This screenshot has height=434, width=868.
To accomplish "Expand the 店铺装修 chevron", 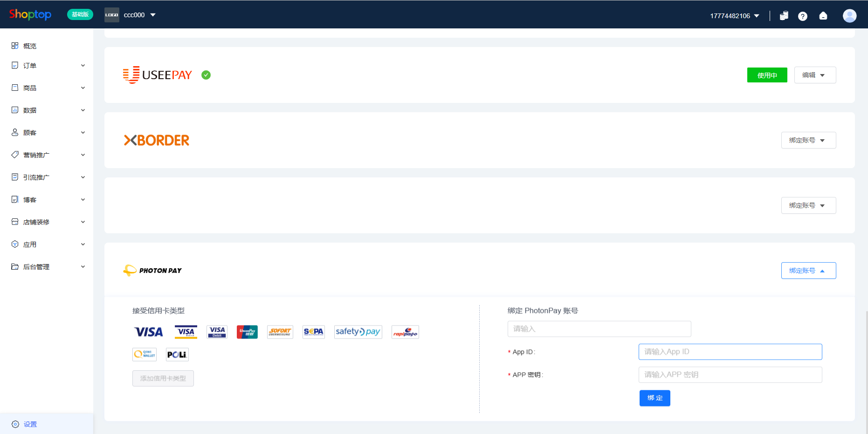I will (83, 222).
